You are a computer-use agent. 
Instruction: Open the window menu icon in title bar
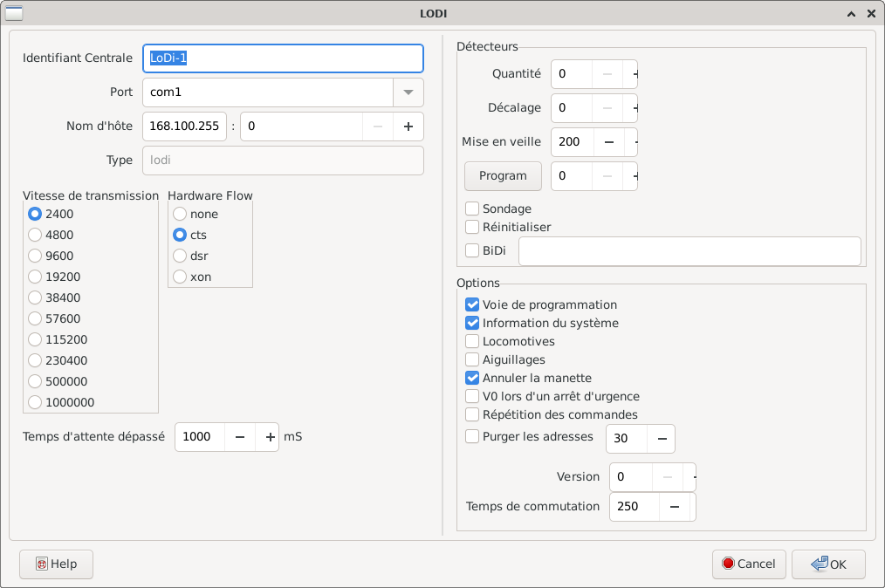pyautogui.click(x=15, y=13)
